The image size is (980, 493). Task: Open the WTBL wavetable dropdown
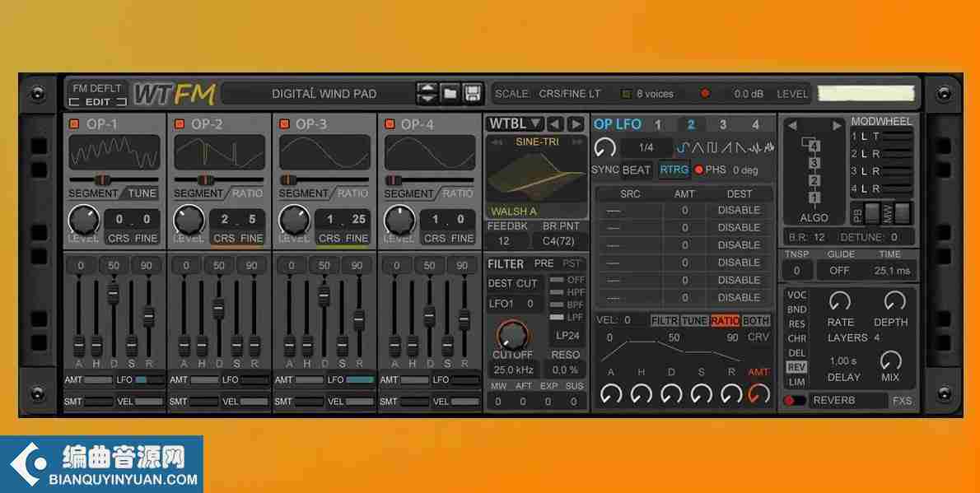[516, 123]
